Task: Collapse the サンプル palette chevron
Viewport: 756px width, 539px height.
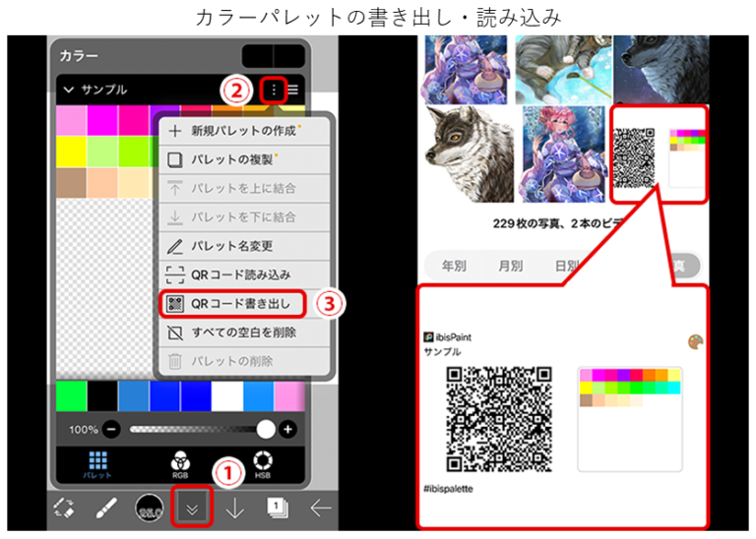Action: pos(69,90)
